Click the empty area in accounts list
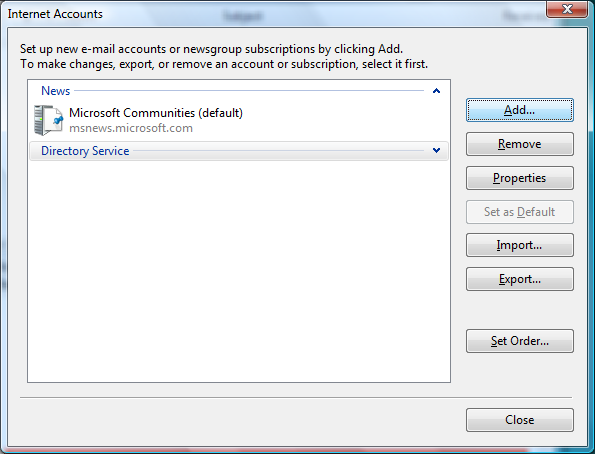This screenshot has width=595, height=454. (x=239, y=270)
